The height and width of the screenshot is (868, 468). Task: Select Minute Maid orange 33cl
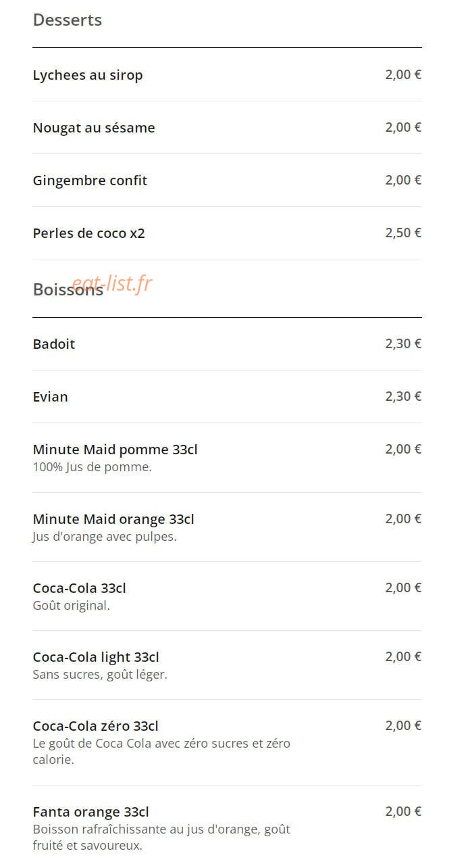(x=227, y=527)
